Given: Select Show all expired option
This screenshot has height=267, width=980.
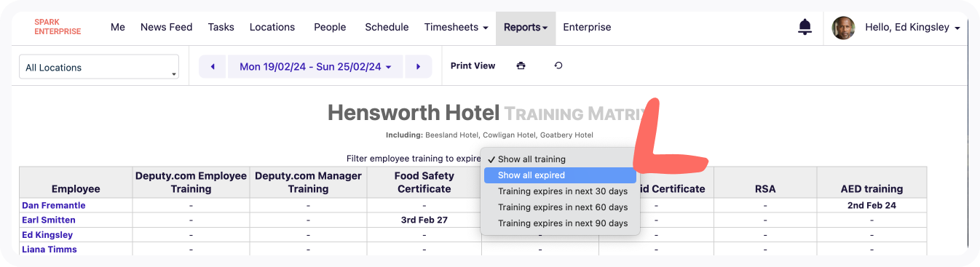Looking at the screenshot, I should click(x=560, y=175).
